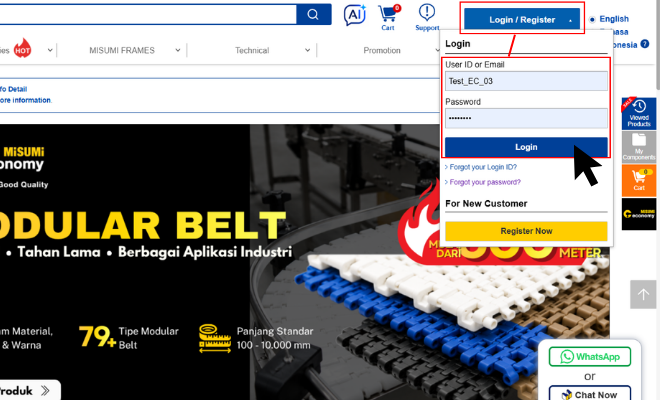
Task: Expand the chevron next to the HOT menu
Action: 50,50
